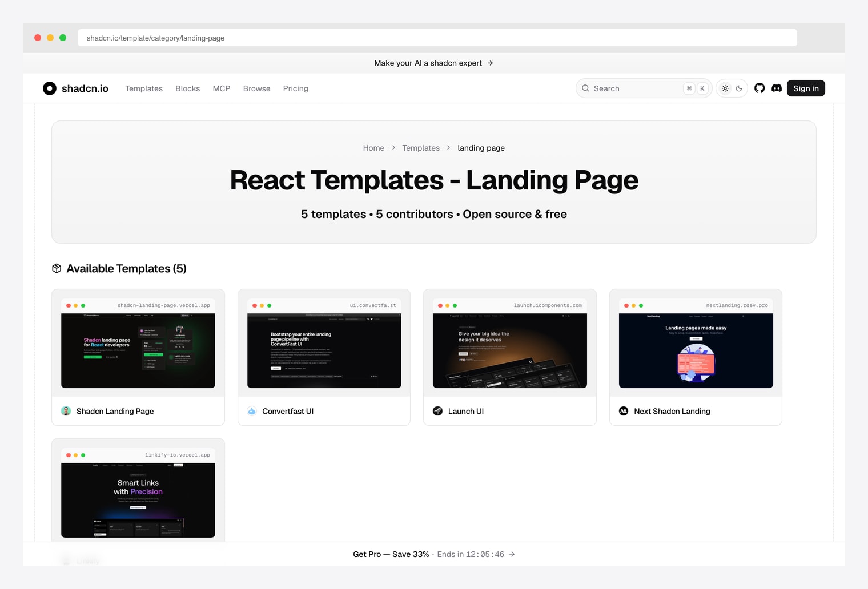Click the Convertfast UI title
The width and height of the screenshot is (868, 589).
tap(288, 411)
